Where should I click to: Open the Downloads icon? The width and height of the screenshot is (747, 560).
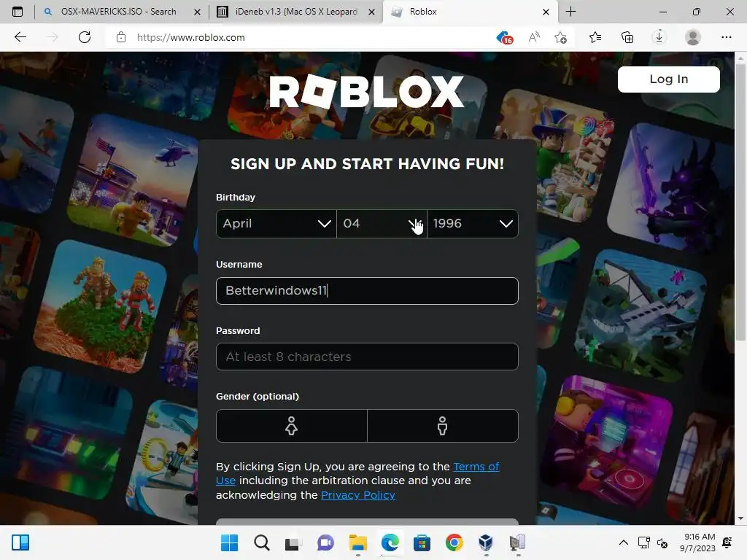coord(659,37)
